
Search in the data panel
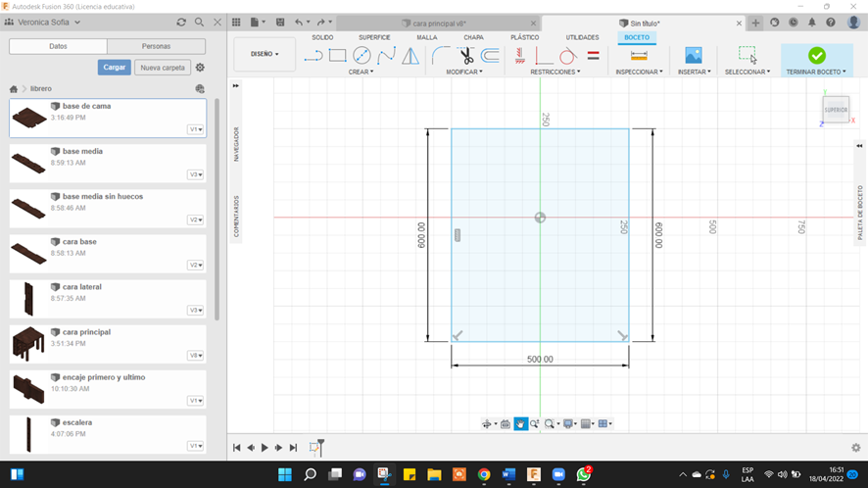pos(199,23)
